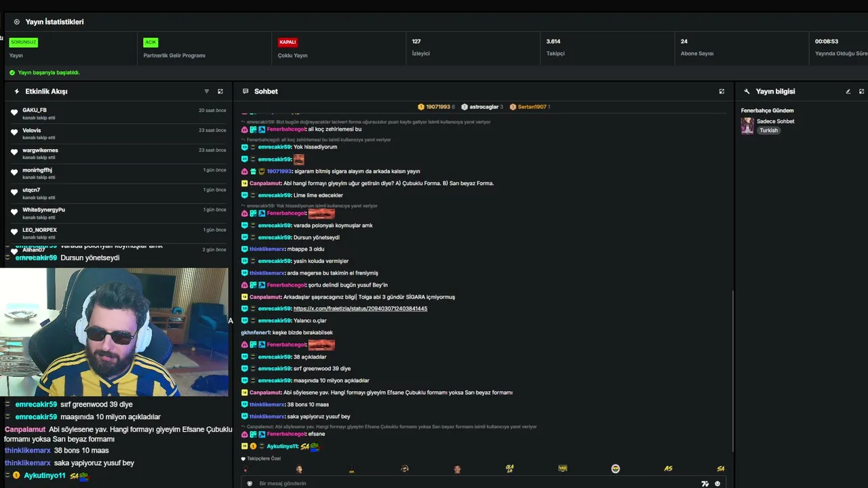Image resolution: width=868 pixels, height=488 pixels.
Task: Click the SORUNSUZ stream status badge
Action: 23,42
